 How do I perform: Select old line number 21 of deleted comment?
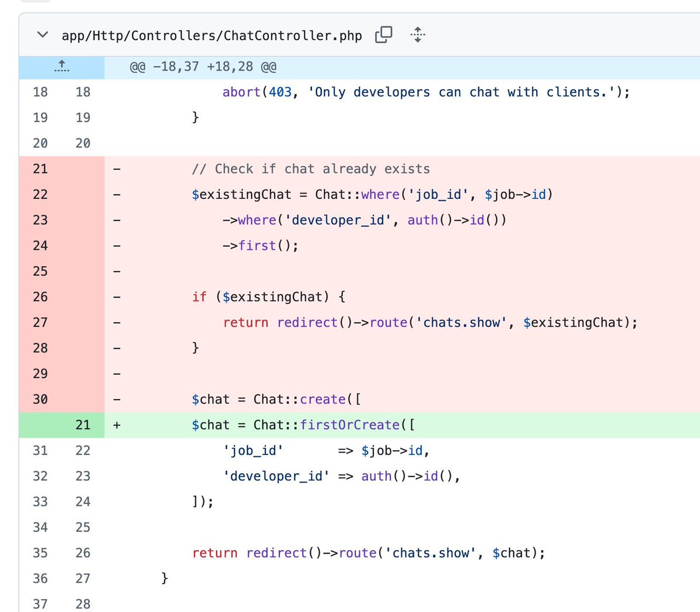[x=40, y=169]
